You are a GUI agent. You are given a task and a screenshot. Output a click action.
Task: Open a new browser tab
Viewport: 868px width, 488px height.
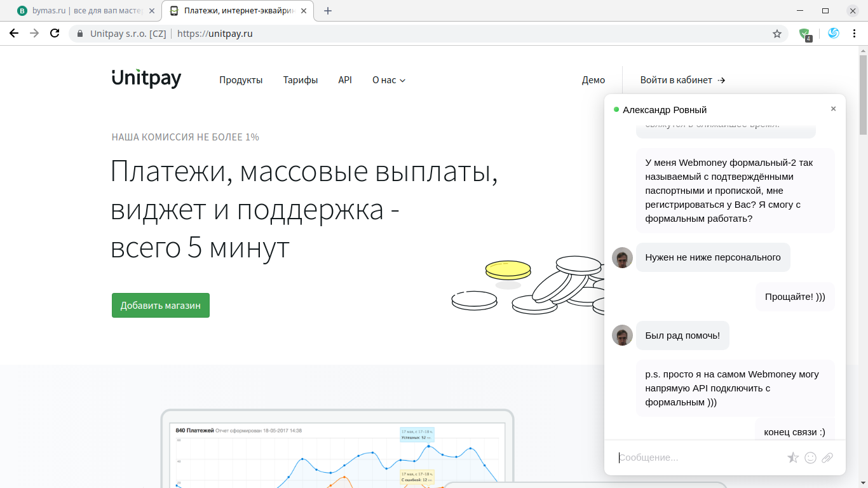tap(328, 11)
